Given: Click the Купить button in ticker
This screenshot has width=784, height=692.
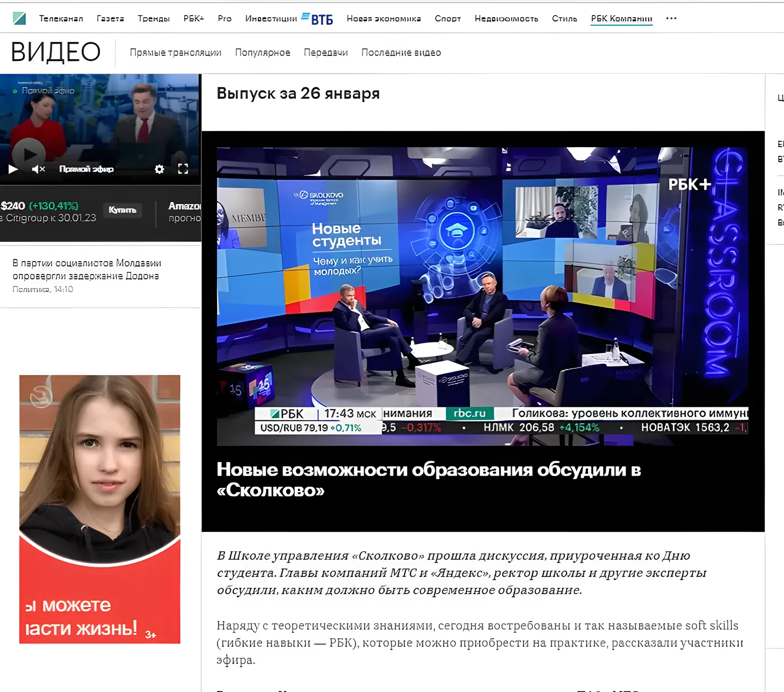Looking at the screenshot, I should pos(122,210).
